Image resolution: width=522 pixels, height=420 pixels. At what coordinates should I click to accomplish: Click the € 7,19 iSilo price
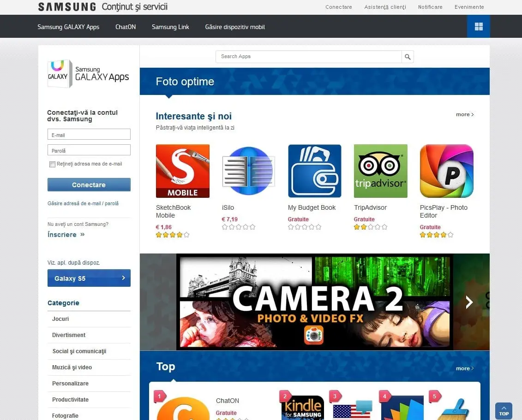[230, 219]
